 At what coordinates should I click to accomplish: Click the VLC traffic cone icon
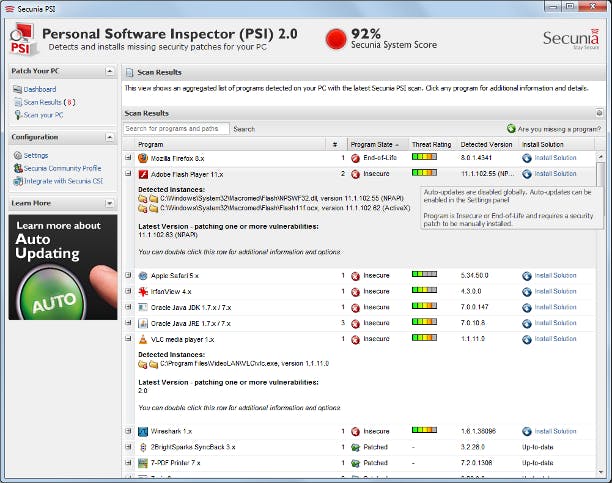(143, 339)
